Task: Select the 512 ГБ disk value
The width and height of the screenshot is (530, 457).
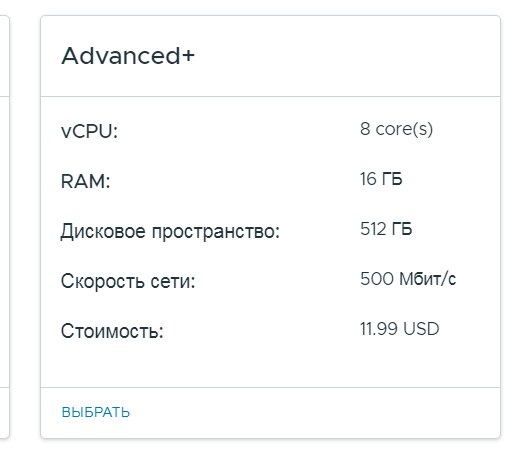Action: click(x=386, y=229)
